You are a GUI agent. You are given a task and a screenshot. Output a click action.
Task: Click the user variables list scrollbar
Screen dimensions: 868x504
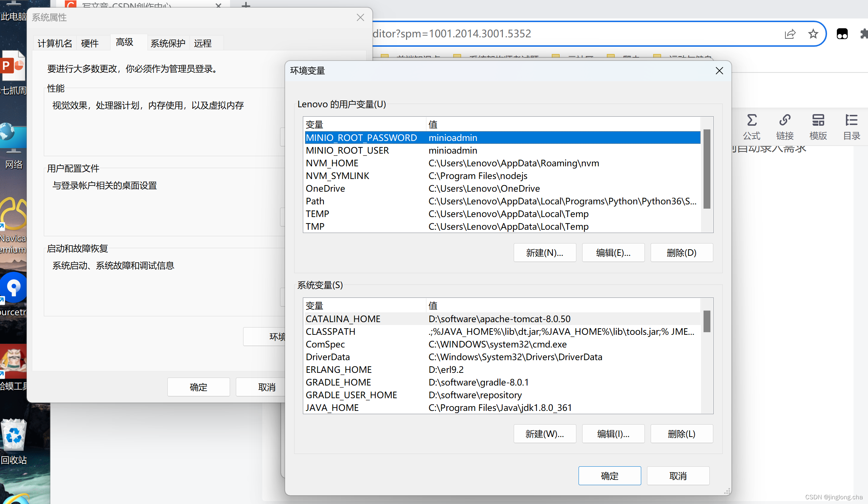pos(706,169)
